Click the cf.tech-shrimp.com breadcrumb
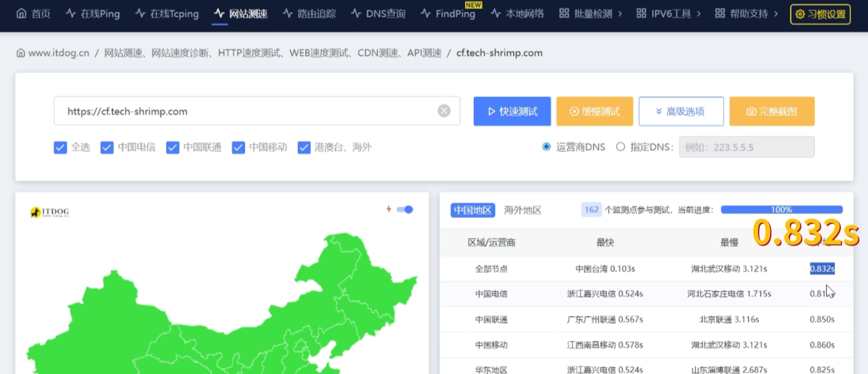The height and width of the screenshot is (374, 868). pyautogui.click(x=499, y=53)
